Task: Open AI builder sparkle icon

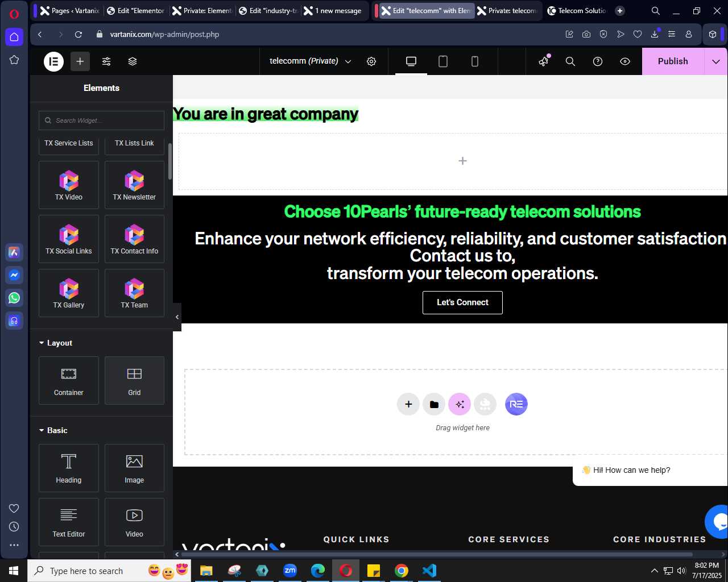Action: (460, 404)
